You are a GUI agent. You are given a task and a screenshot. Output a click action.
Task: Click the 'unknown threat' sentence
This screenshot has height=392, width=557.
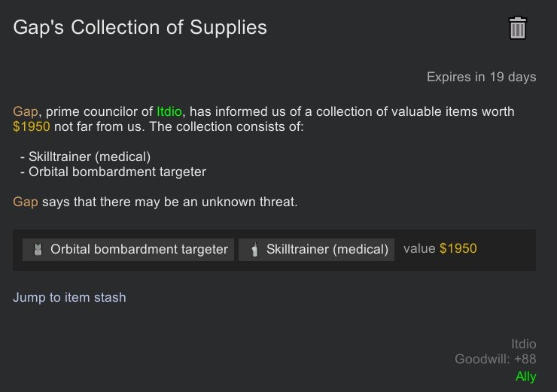[x=155, y=202]
